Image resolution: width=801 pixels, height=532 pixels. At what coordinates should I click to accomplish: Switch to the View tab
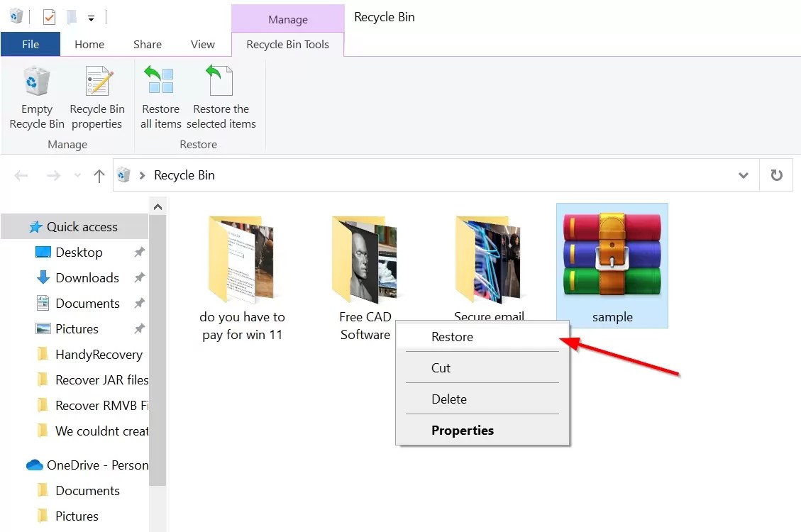[x=203, y=45]
